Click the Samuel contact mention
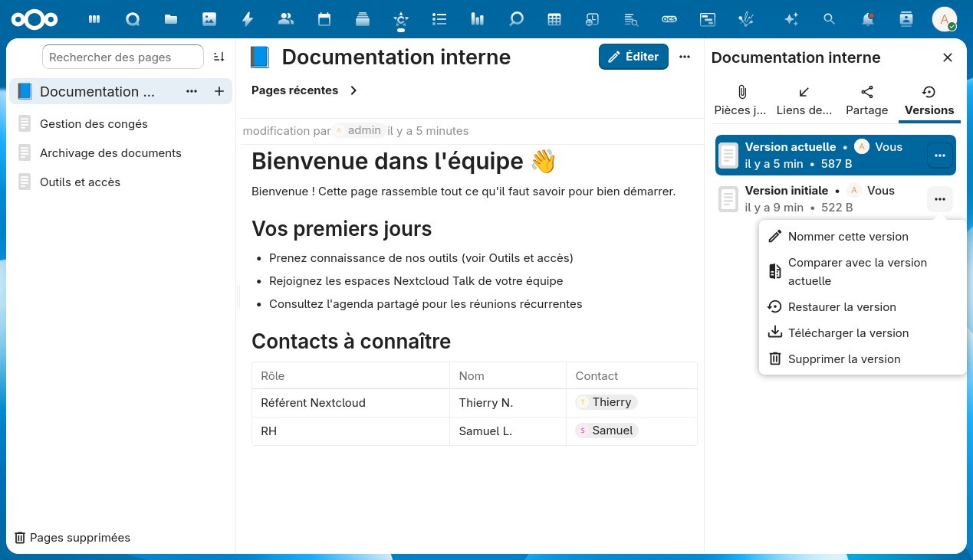Screen dimensions: 973x560 click(x=606, y=431)
